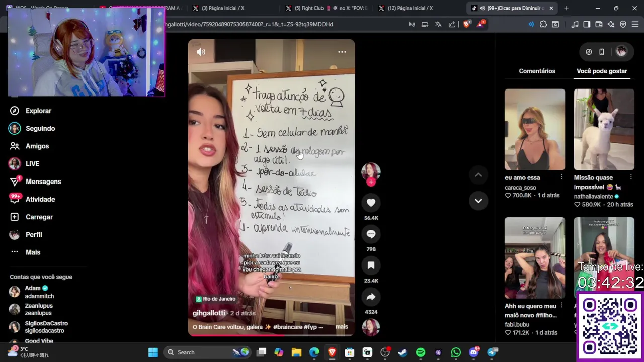
Task: Open the Brave VPN shield icon
Action: coord(623,24)
